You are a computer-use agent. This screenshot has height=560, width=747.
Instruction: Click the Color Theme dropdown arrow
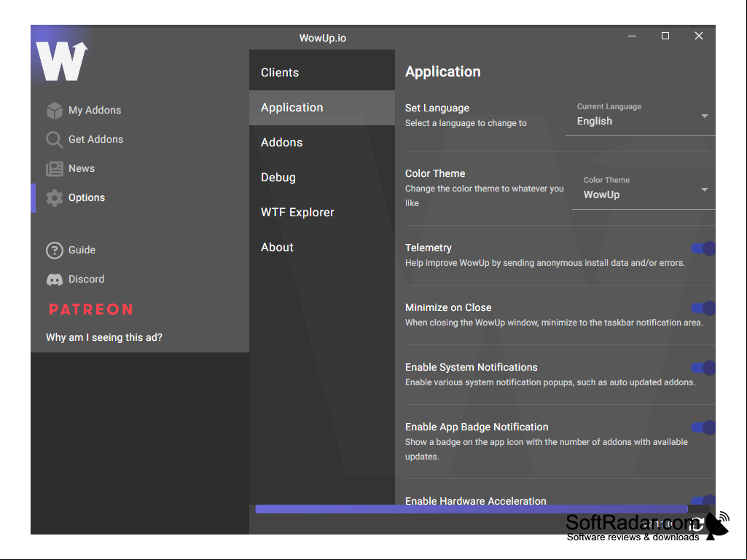tap(705, 189)
